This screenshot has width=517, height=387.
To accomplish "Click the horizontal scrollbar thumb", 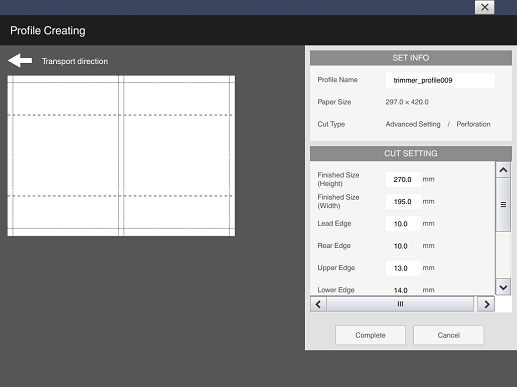I will tap(400, 304).
